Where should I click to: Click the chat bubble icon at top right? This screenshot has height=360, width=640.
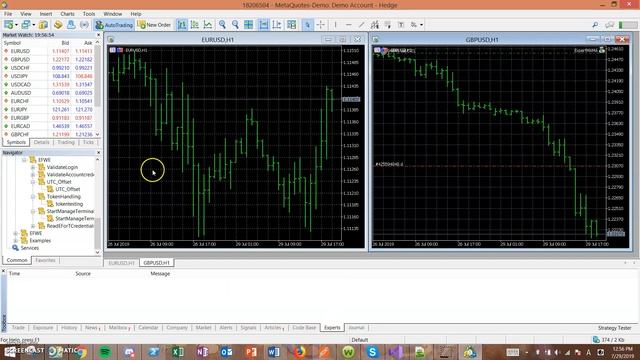pyautogui.click(x=610, y=25)
